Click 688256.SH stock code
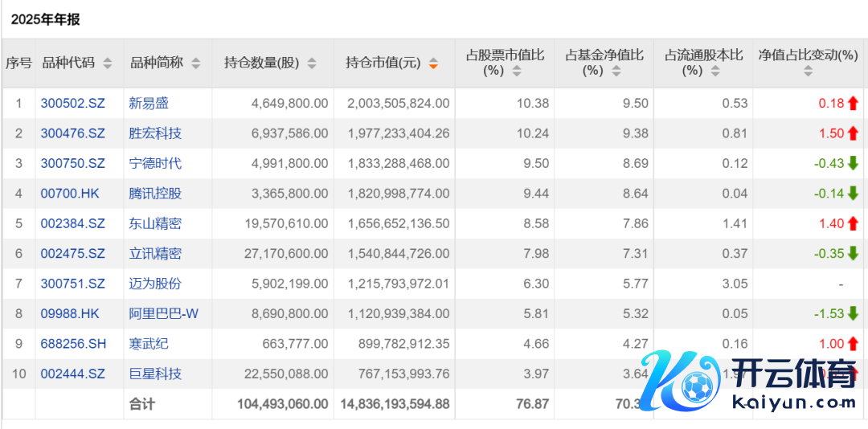868x429 pixels. [73, 344]
